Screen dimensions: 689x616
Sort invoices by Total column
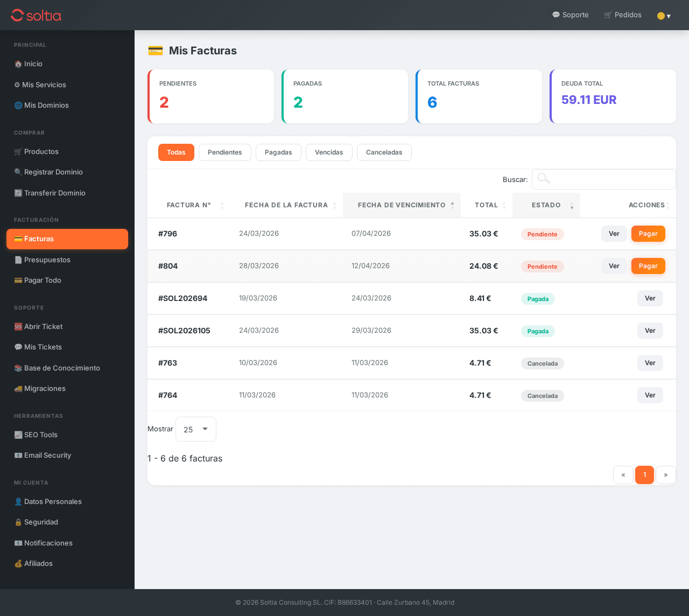(x=487, y=205)
